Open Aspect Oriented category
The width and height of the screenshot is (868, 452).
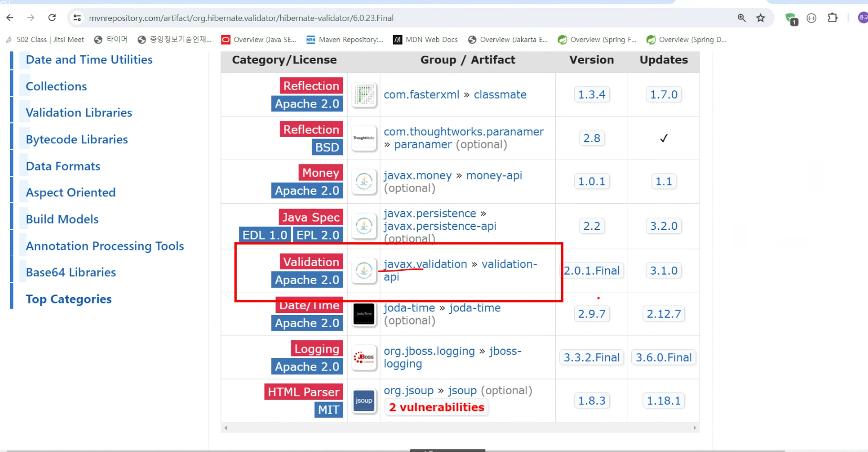[70, 193]
